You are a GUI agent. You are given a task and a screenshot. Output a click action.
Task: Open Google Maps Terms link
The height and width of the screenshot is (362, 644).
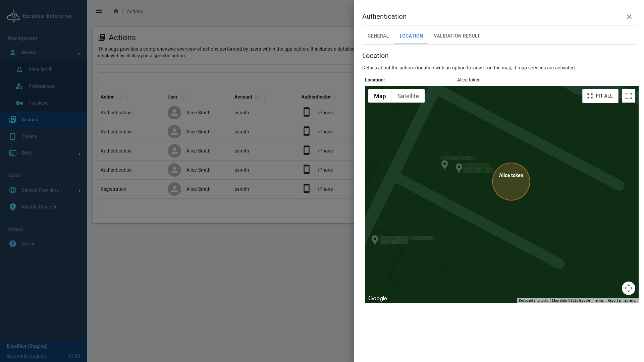tap(598, 301)
